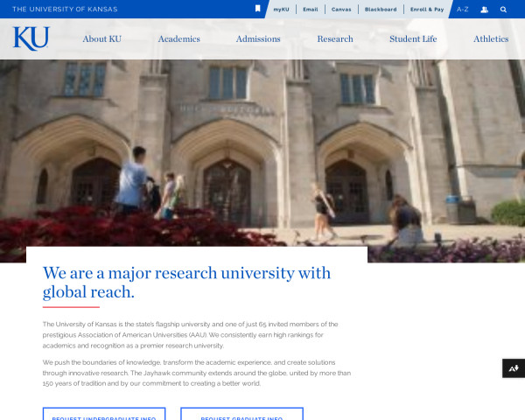Click Enroll & Pay link
This screenshot has width=525, height=420.
427,9
